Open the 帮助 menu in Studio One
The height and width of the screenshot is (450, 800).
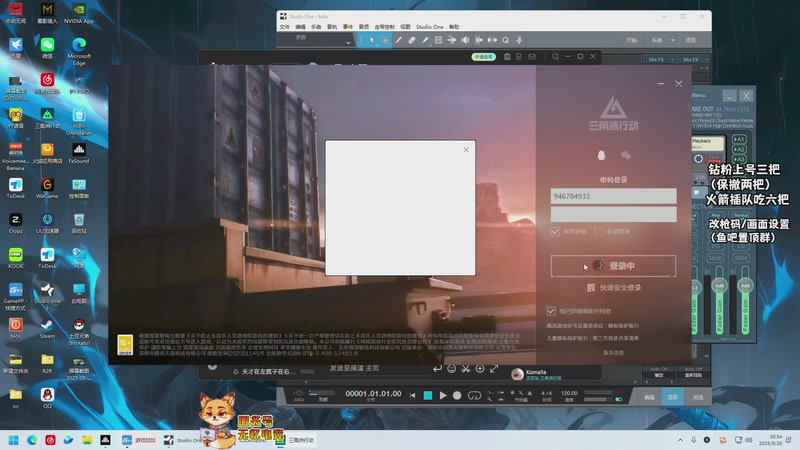coord(454,27)
